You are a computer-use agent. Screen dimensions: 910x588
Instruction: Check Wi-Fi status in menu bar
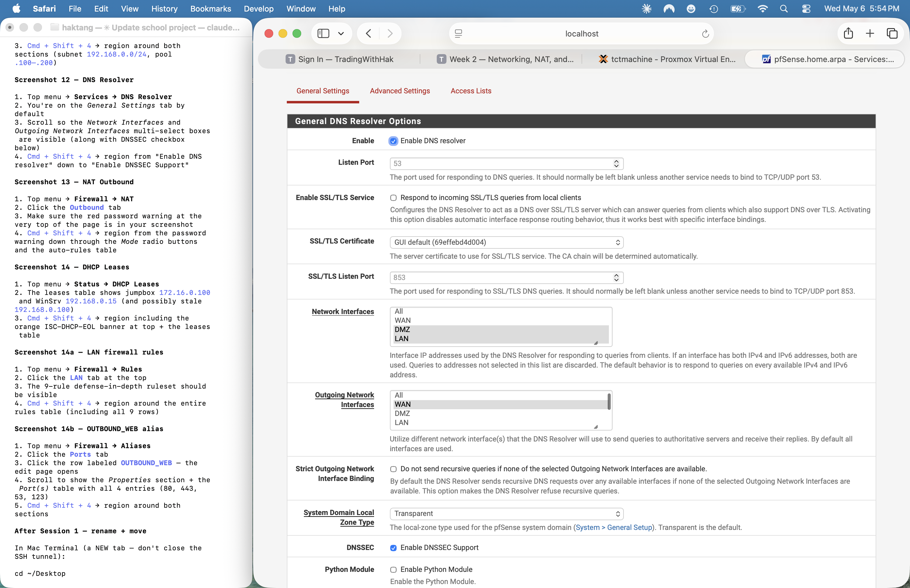pyautogui.click(x=762, y=9)
